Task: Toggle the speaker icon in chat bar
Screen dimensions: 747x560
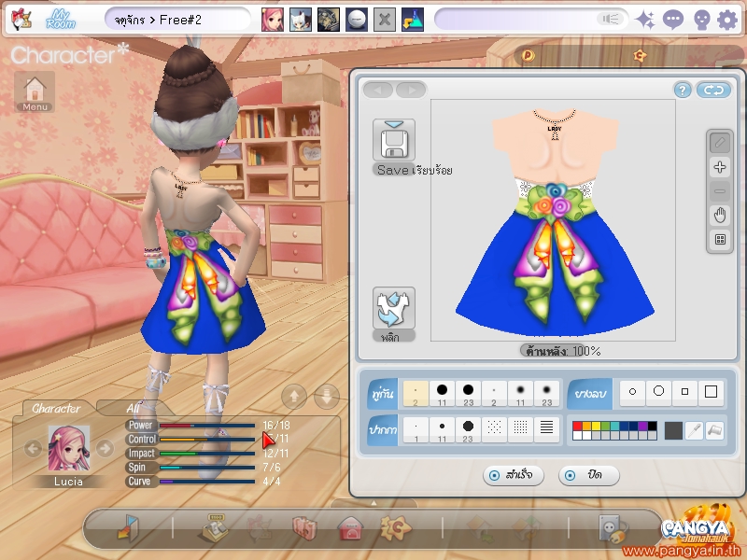Action: point(610,19)
